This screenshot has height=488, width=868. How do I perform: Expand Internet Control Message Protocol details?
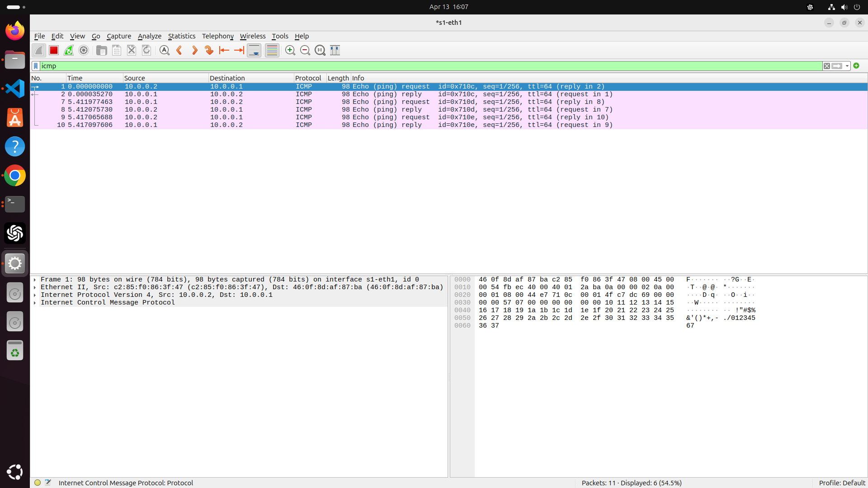coord(35,303)
